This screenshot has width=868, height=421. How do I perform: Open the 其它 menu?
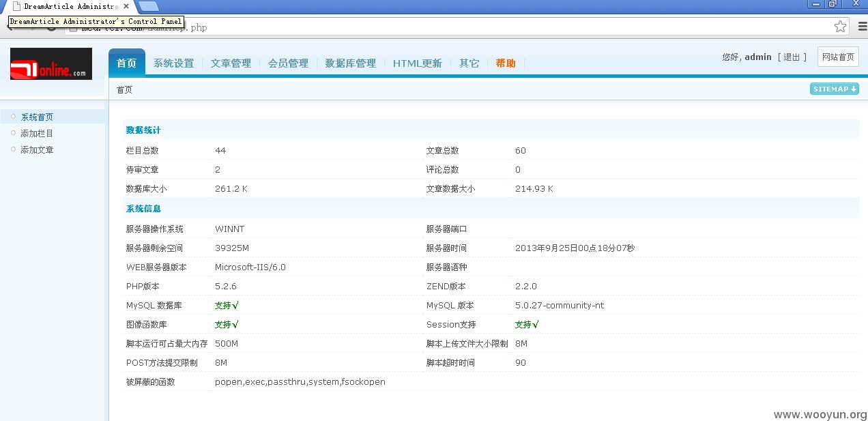tap(469, 63)
